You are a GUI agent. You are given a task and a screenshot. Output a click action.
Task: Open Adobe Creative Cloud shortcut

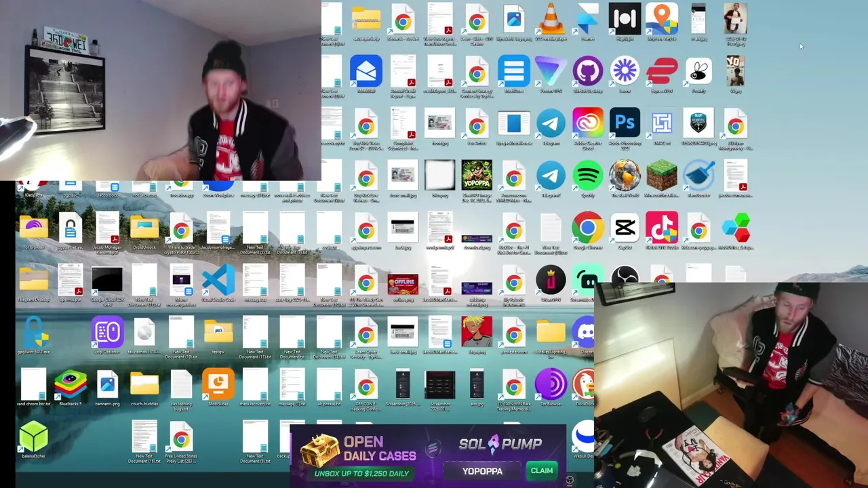pos(587,124)
